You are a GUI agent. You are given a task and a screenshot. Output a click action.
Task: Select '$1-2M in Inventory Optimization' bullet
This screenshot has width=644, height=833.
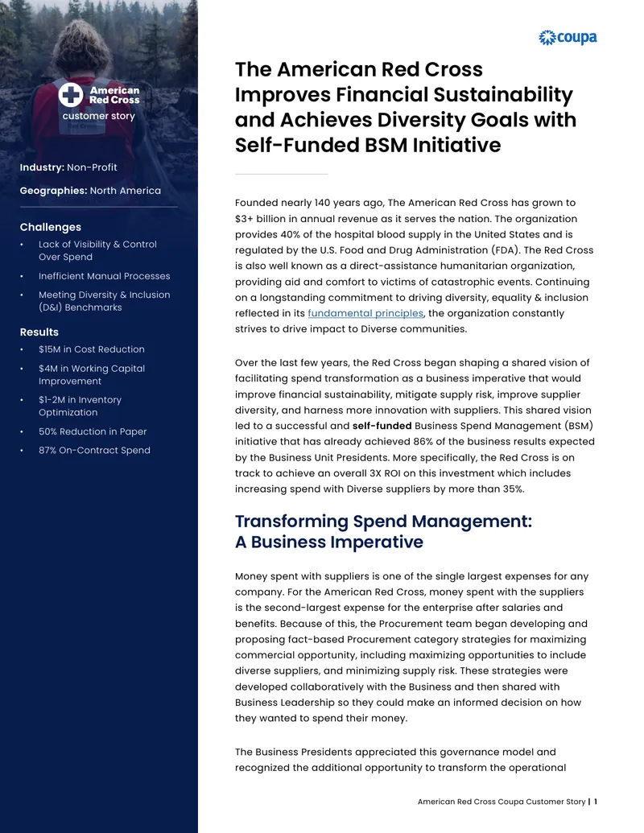(x=80, y=406)
